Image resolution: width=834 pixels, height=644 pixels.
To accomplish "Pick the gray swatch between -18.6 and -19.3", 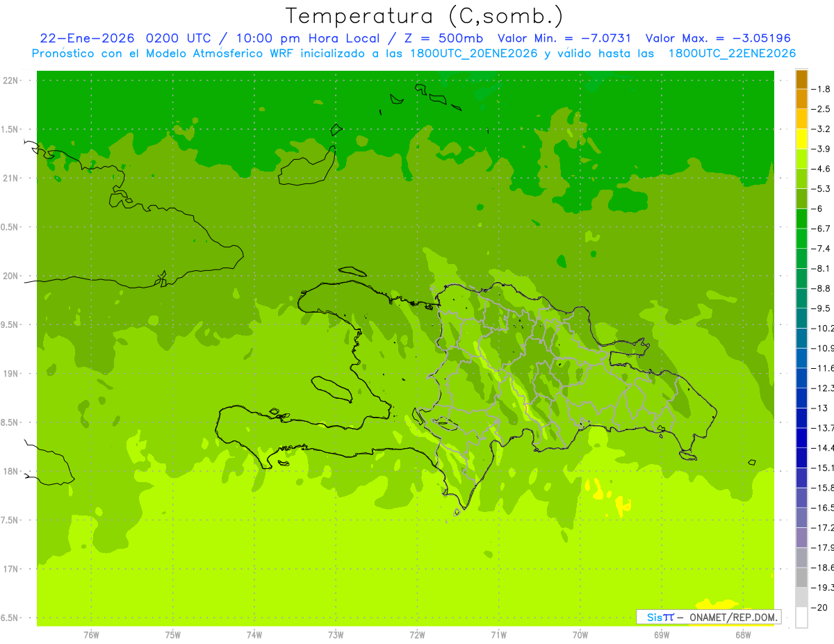I will tap(801, 577).
